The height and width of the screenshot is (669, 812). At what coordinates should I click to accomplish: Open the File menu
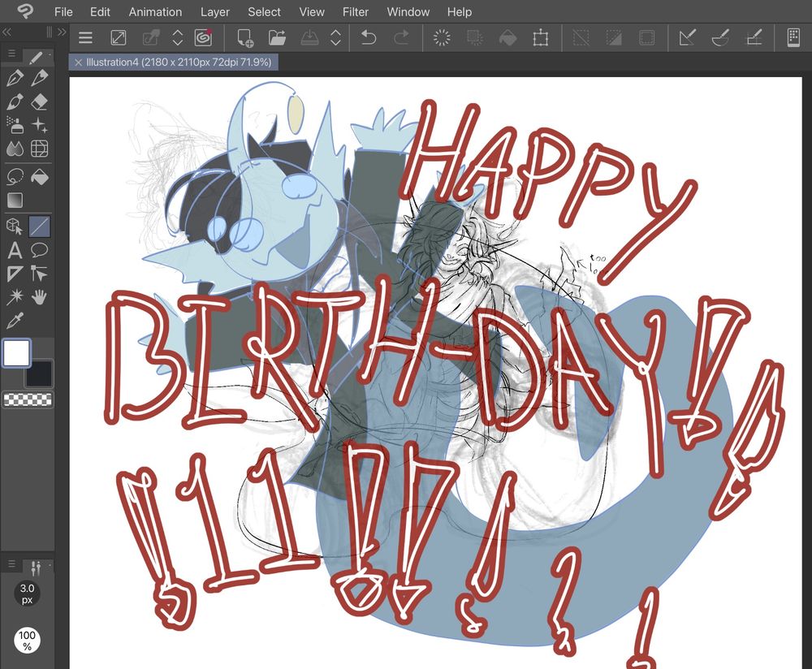pyautogui.click(x=63, y=12)
